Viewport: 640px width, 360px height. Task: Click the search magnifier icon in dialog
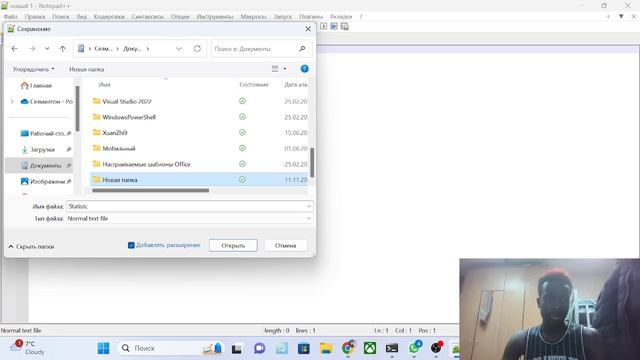pyautogui.click(x=302, y=49)
